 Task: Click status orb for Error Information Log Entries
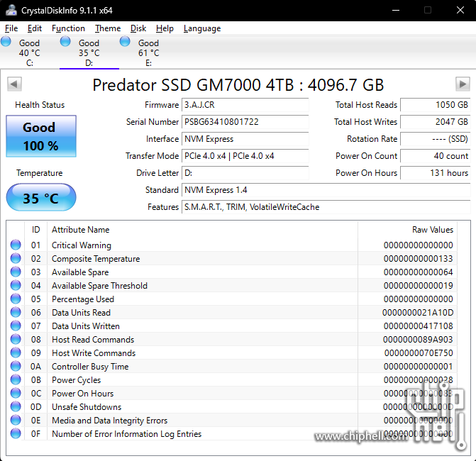[x=16, y=433]
